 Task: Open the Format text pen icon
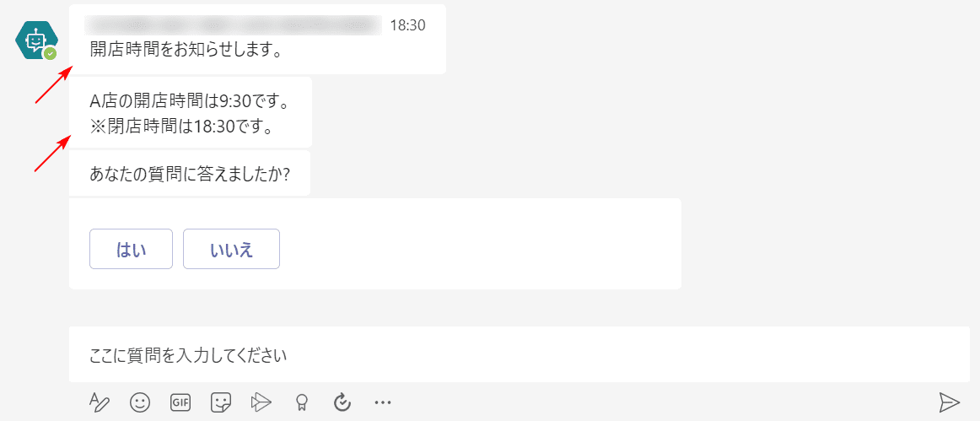pos(100,402)
